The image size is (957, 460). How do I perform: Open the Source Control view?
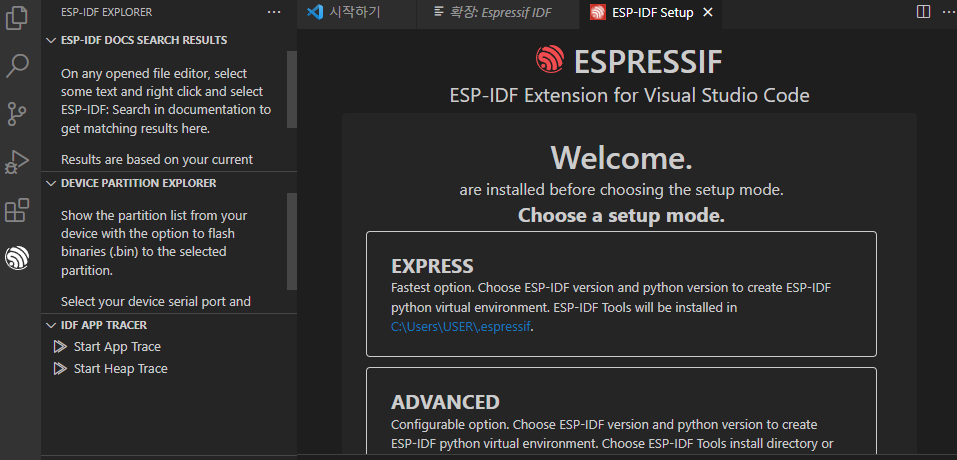(x=16, y=114)
